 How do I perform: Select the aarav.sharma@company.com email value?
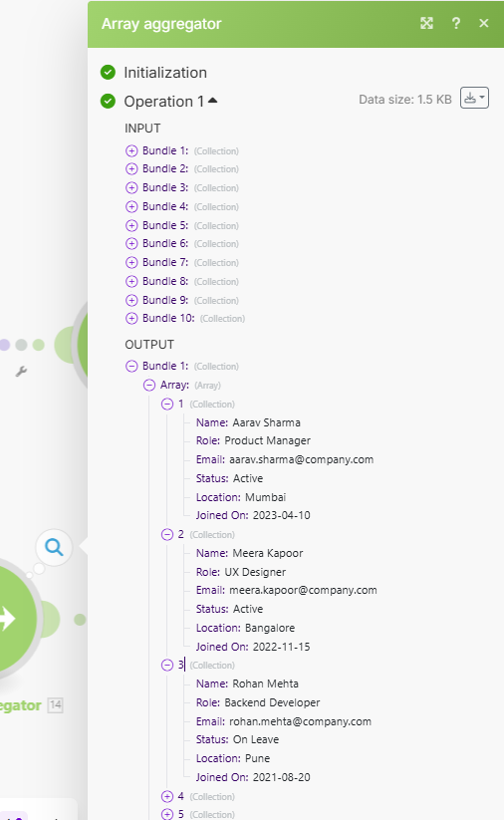pos(301,459)
